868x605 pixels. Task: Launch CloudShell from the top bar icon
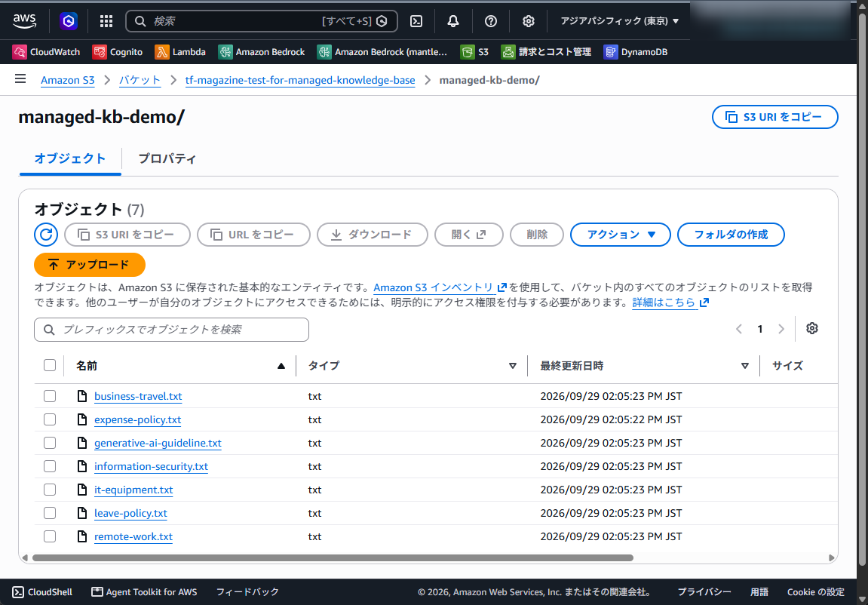[x=416, y=21]
